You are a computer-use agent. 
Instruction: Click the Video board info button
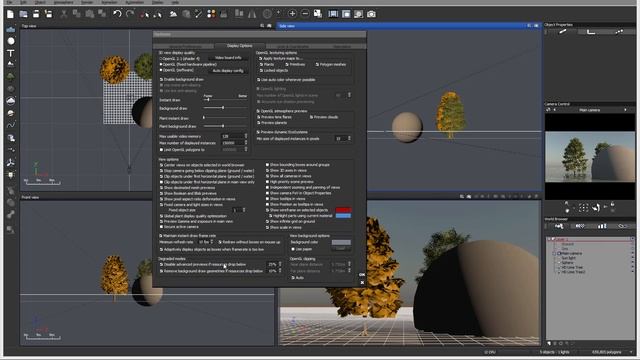click(228, 58)
